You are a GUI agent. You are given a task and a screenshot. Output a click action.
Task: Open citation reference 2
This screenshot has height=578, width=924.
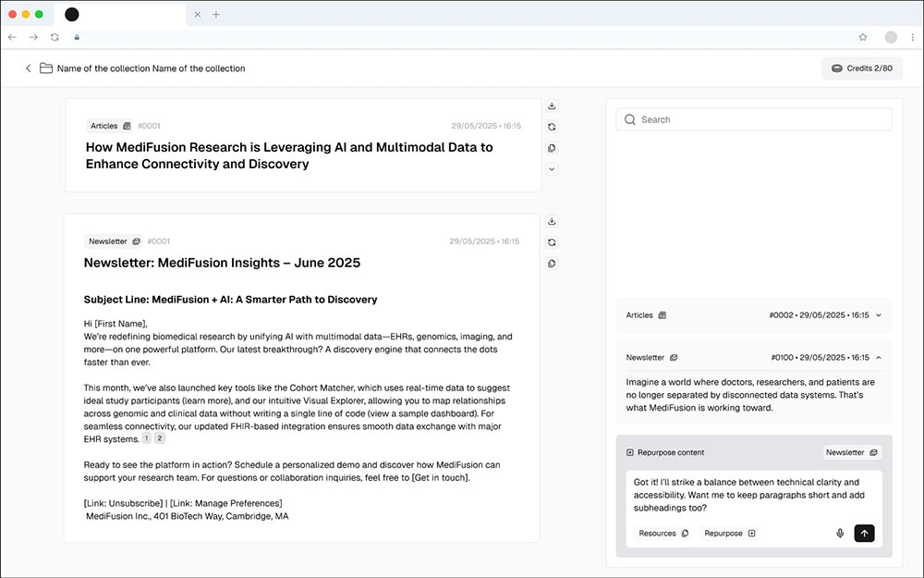pyautogui.click(x=160, y=438)
